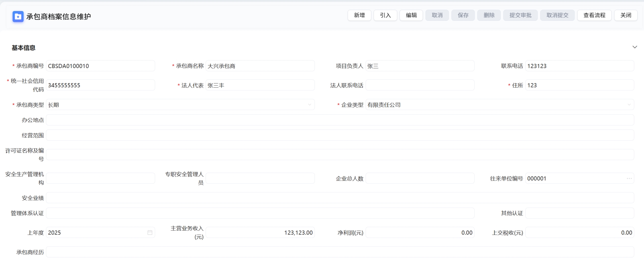Select the 法人代表 input field
The width and height of the screenshot is (644, 258).
point(260,85)
